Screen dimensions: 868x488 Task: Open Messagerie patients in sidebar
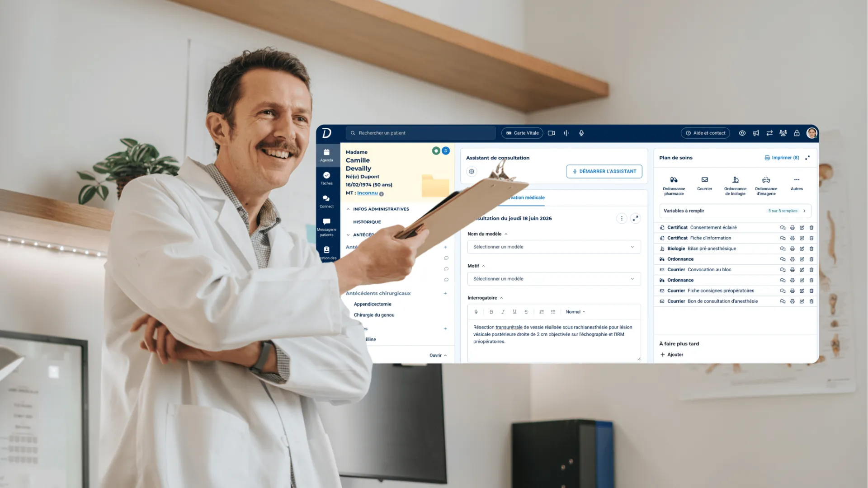(x=326, y=227)
